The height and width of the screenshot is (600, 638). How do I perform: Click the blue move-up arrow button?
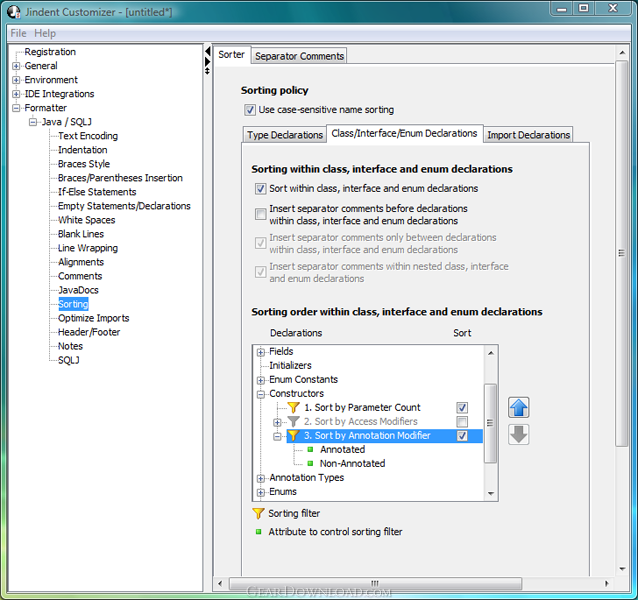pyautogui.click(x=518, y=408)
